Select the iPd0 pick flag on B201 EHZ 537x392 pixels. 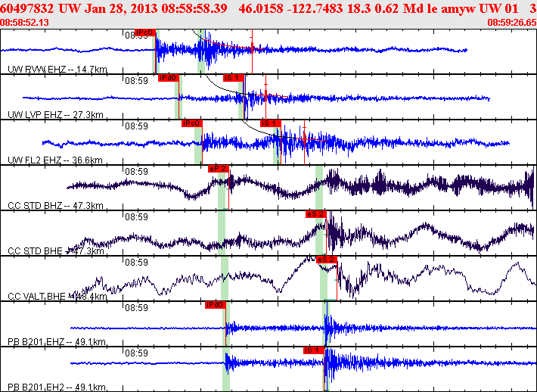216,305
